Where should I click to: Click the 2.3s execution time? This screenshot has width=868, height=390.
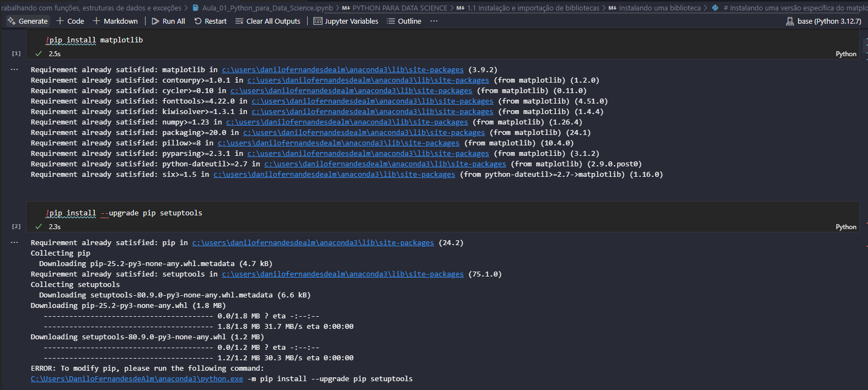[55, 227]
